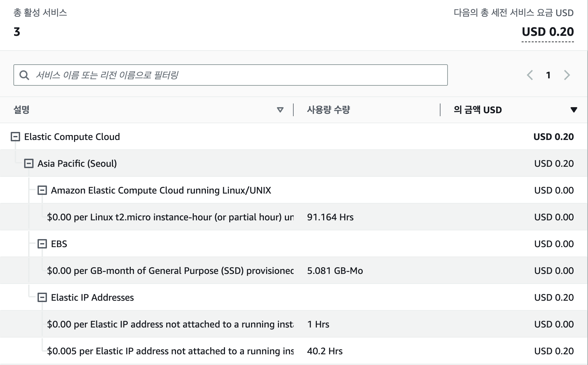
Task: Collapse Elastic IP Addresses section
Action: click(42, 297)
